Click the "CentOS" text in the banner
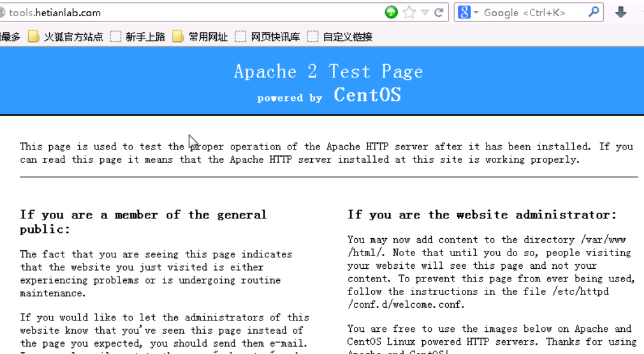The height and width of the screenshot is (354, 644). click(367, 95)
